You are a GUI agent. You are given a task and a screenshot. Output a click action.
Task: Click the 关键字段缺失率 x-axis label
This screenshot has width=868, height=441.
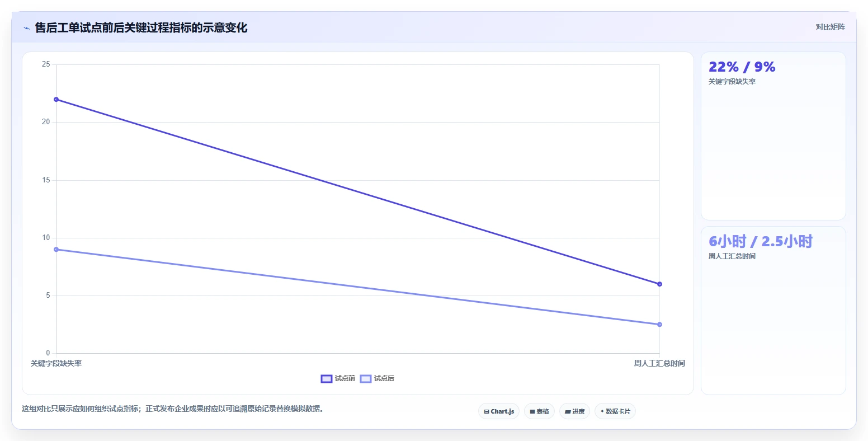tap(56, 364)
